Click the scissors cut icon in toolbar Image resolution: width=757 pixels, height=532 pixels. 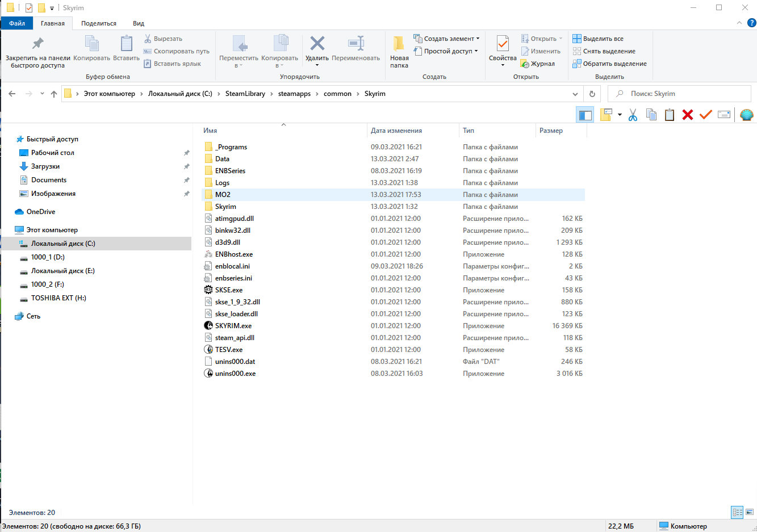tap(633, 115)
